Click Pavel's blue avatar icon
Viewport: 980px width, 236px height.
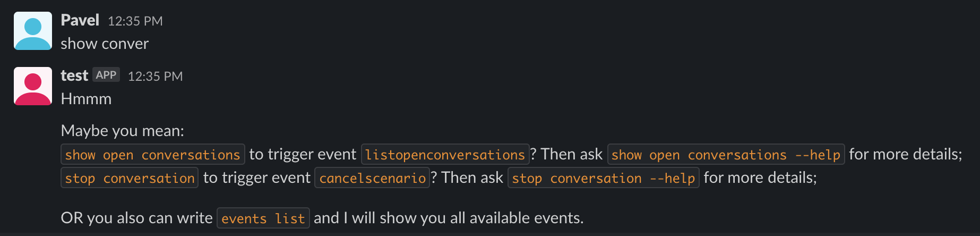(x=33, y=31)
